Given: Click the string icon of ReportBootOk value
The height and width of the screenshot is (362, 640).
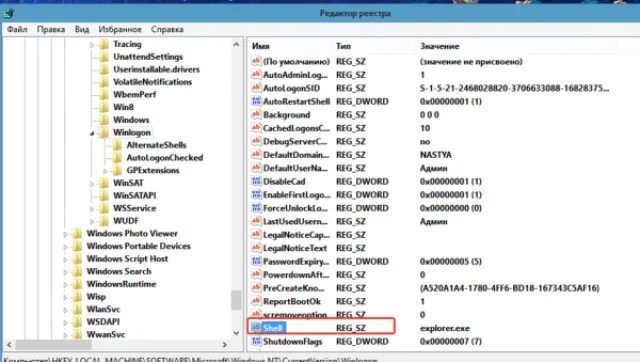Looking at the screenshot, I should pyautogui.click(x=256, y=301).
